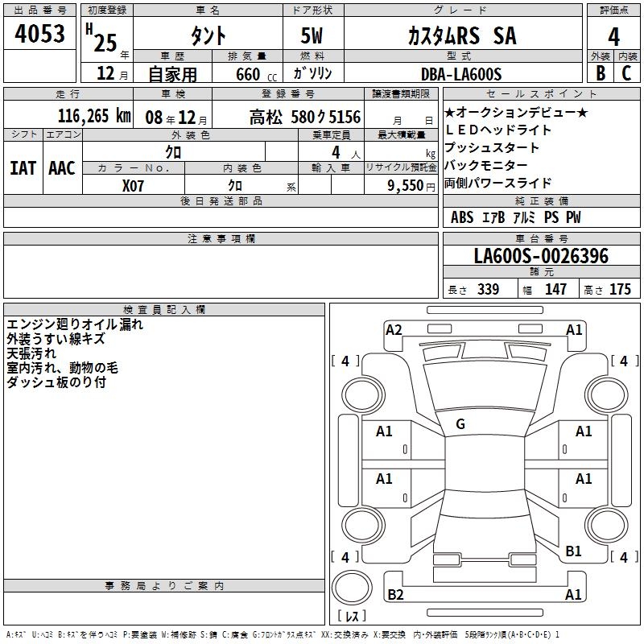Click the color number X07
Image resolution: width=644 pixels, height=644 pixels.
[x=133, y=186]
